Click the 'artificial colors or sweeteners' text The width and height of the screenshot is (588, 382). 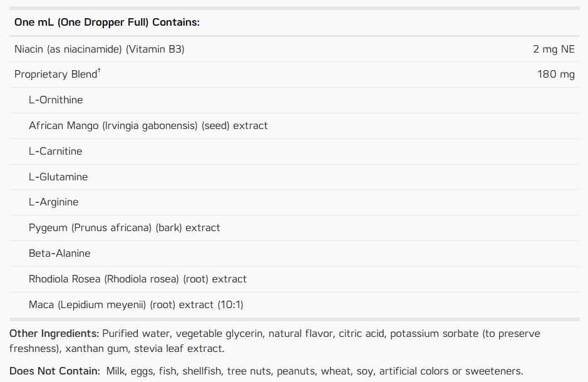451,371
